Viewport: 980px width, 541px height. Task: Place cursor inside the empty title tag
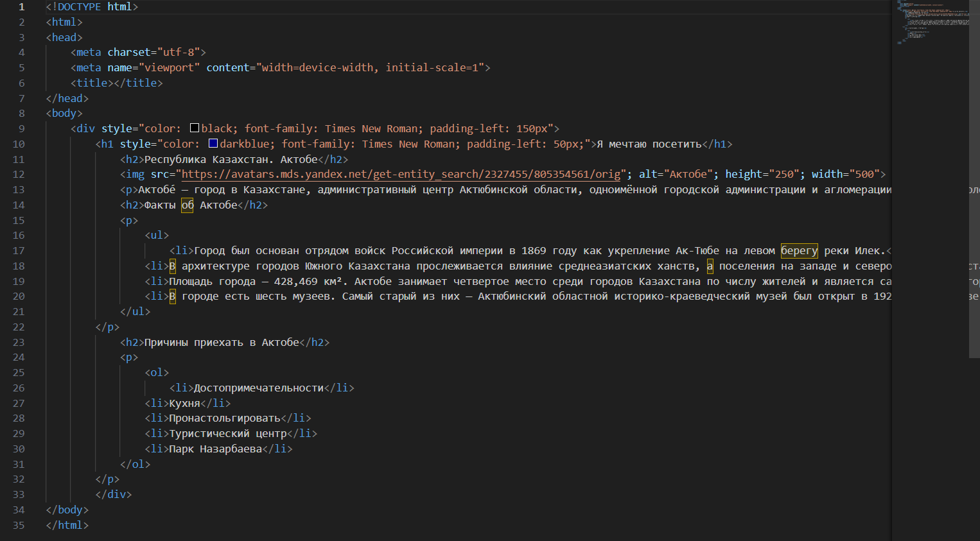tap(114, 83)
